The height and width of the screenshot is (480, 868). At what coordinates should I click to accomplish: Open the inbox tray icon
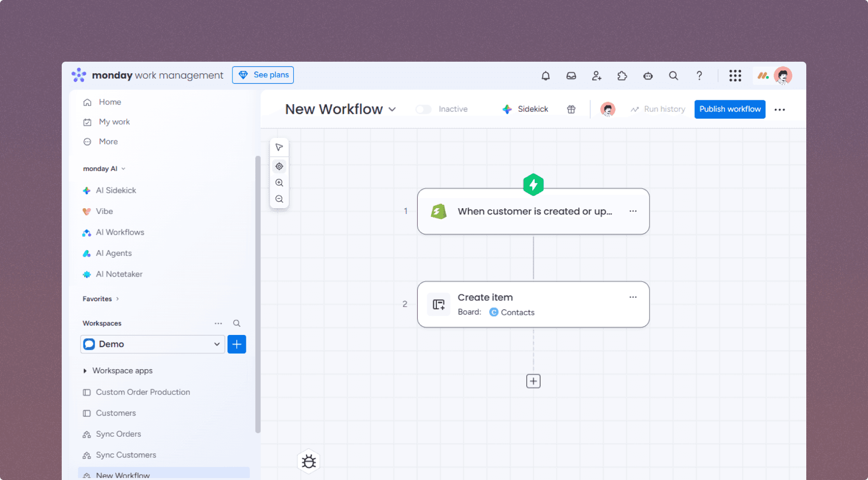pos(571,76)
